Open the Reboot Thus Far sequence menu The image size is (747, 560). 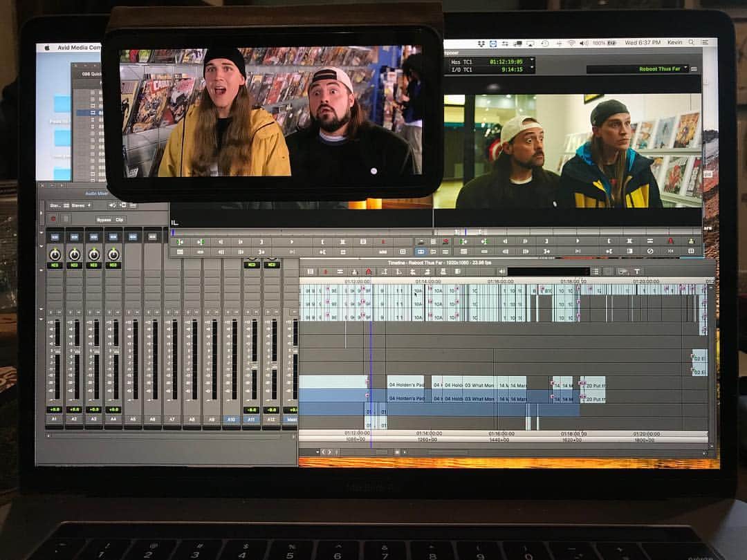tap(638, 69)
